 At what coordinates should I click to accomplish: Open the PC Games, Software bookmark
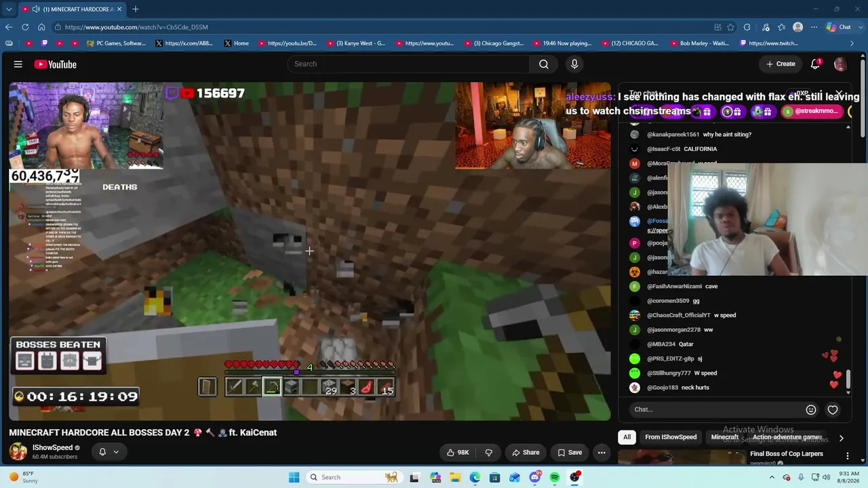(117, 43)
